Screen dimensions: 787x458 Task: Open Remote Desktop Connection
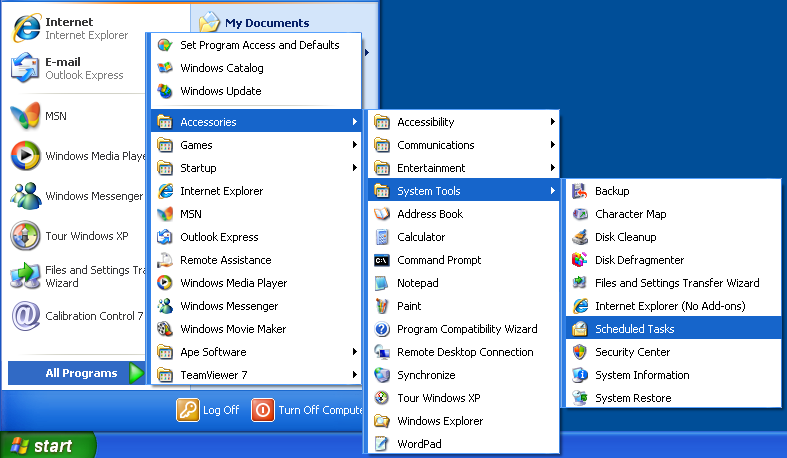pyautogui.click(x=463, y=352)
